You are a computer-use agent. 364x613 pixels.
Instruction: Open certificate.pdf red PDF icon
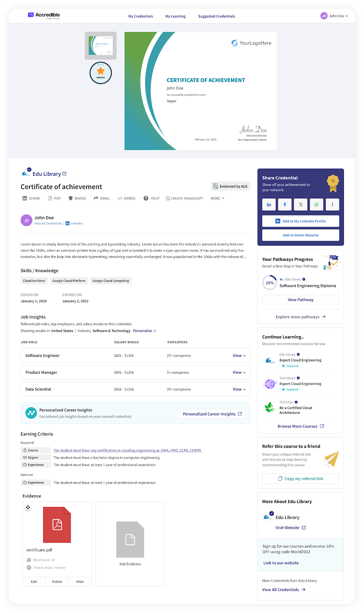point(57,524)
